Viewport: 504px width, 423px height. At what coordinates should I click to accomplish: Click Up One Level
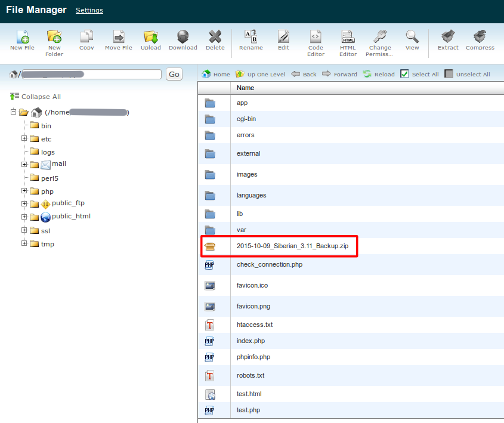click(261, 74)
